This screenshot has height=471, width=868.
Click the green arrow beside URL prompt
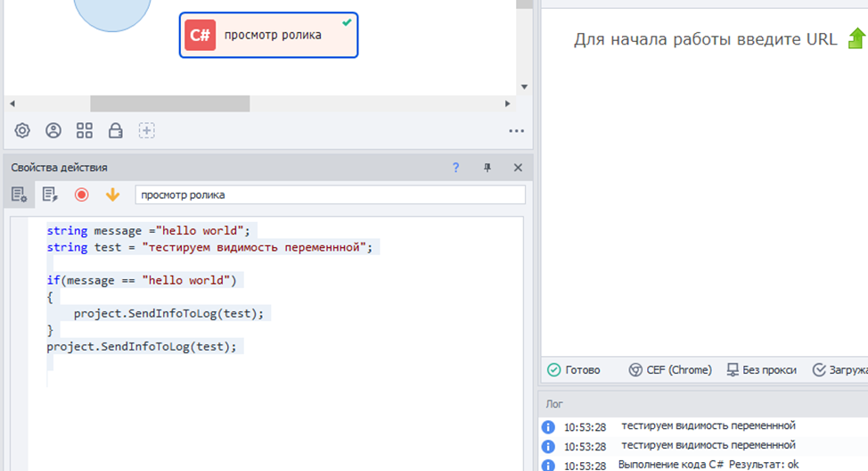coord(857,38)
